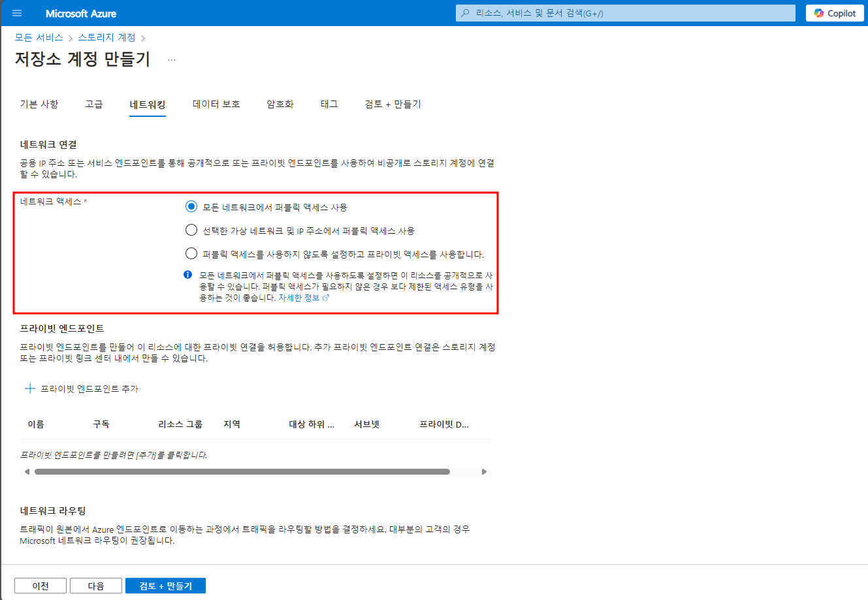Click the table scrollbar right arrow
Screen dimensions: 868x600
tap(484, 471)
